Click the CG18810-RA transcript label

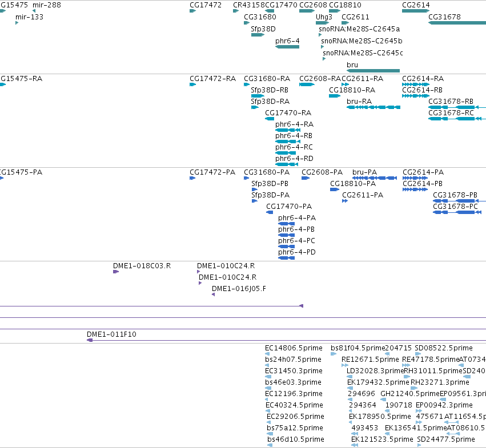352,90
